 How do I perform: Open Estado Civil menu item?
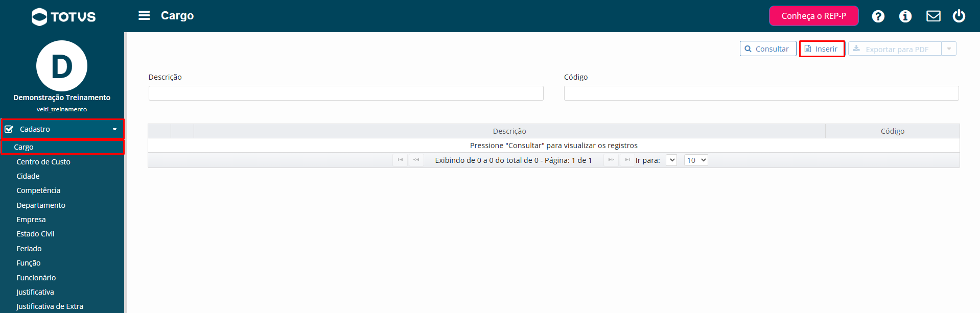click(x=35, y=234)
